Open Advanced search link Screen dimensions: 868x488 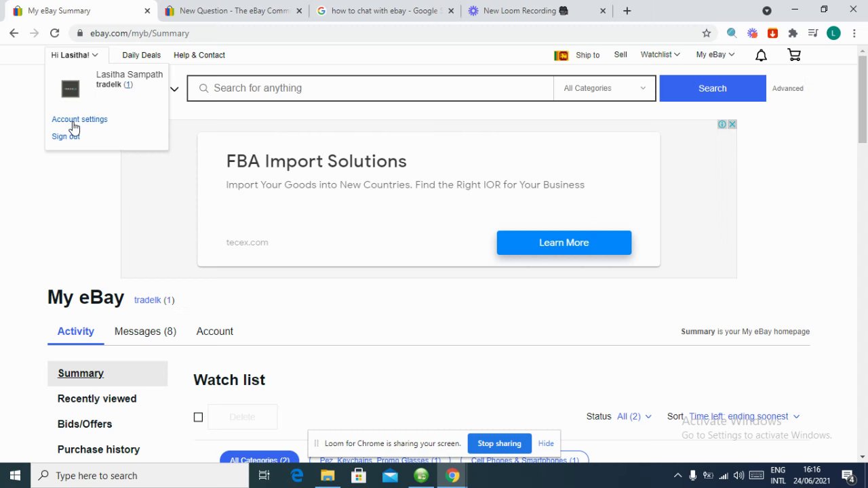[x=787, y=88]
